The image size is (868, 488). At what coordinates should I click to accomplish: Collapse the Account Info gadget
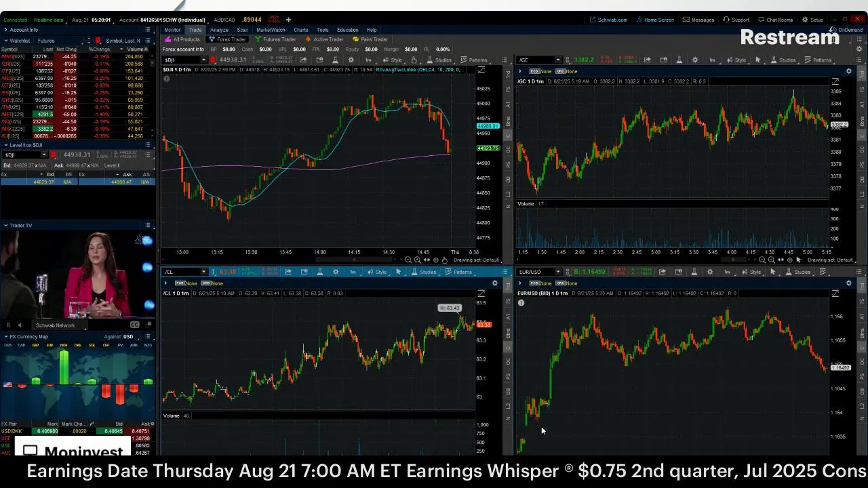[x=5, y=30]
